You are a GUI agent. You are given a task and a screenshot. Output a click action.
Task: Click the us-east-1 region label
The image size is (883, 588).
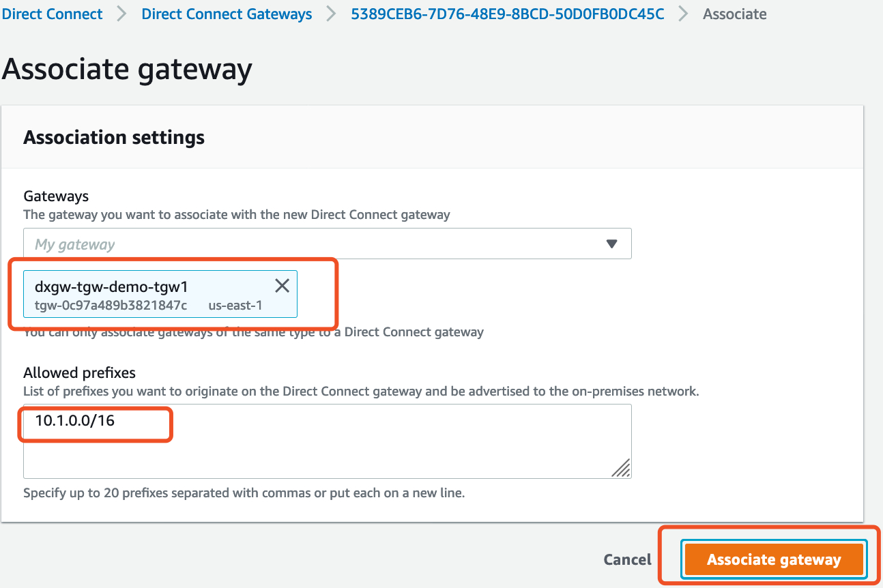235,306
